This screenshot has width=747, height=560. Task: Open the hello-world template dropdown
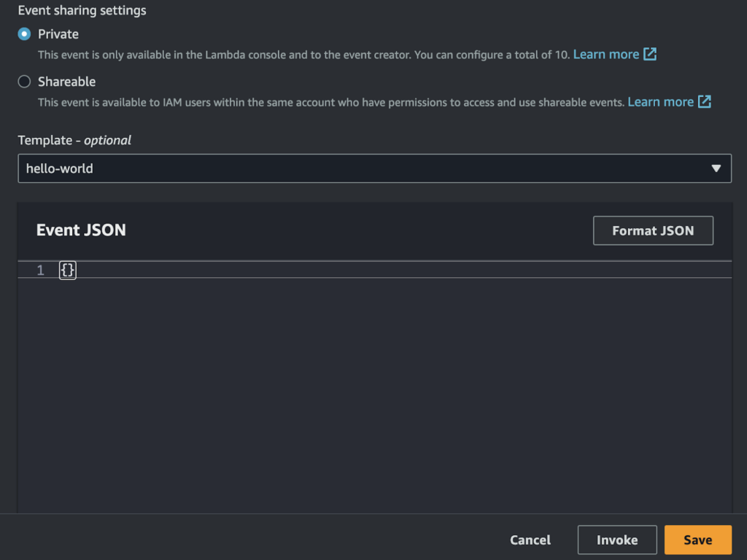click(x=365, y=168)
